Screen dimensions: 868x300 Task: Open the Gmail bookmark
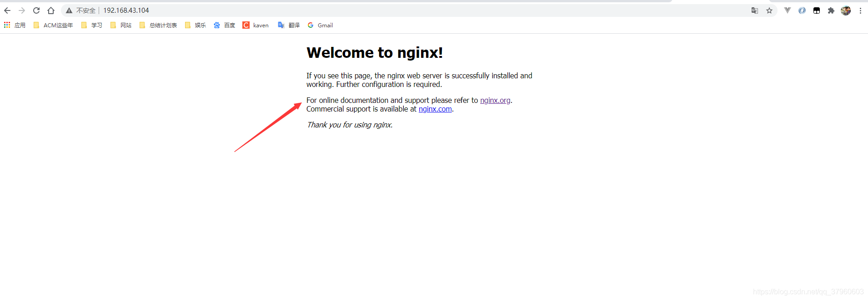[320, 25]
